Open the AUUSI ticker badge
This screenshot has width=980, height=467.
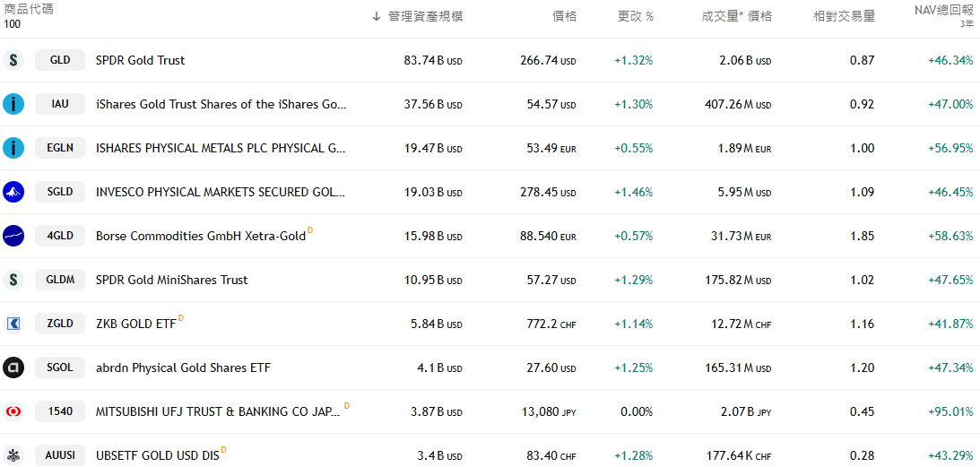click(x=60, y=455)
